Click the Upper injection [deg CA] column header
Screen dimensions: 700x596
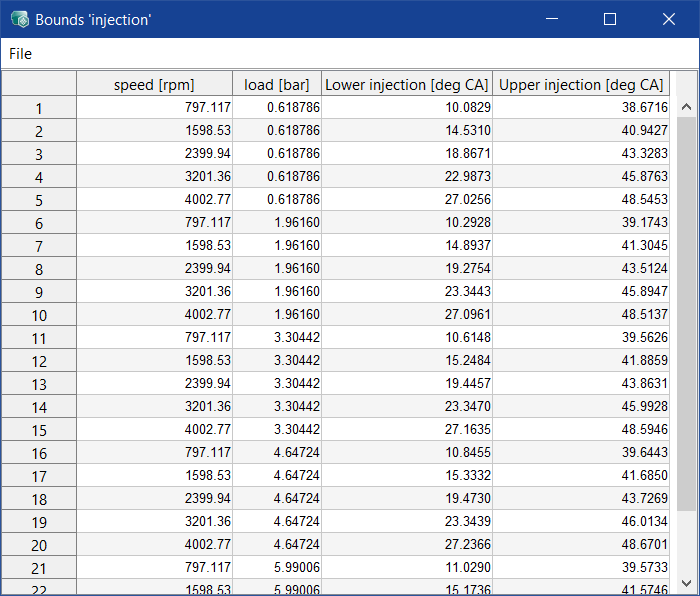tap(581, 84)
